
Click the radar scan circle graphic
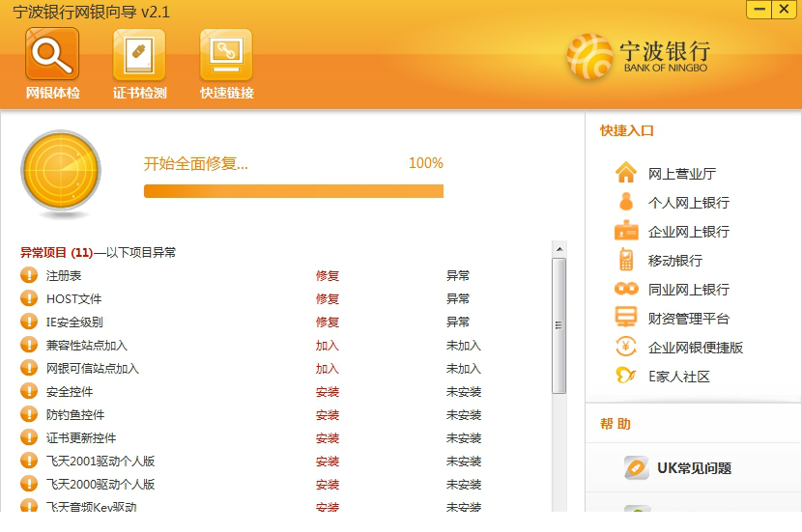point(61,171)
